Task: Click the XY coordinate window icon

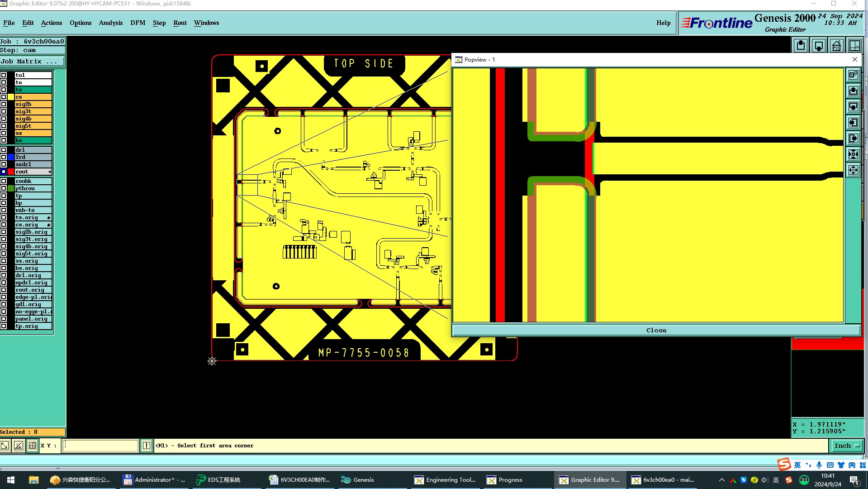Action: 854,46
